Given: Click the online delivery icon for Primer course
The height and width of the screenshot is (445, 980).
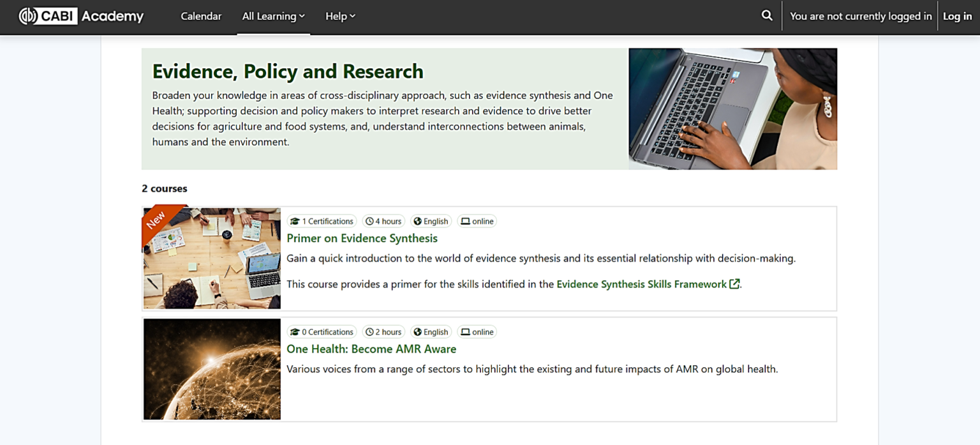Looking at the screenshot, I should (477, 221).
